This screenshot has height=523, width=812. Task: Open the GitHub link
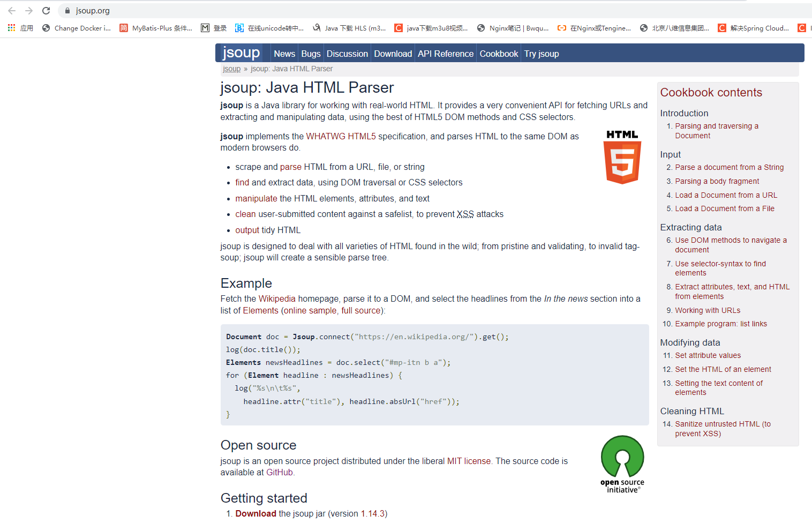point(280,473)
